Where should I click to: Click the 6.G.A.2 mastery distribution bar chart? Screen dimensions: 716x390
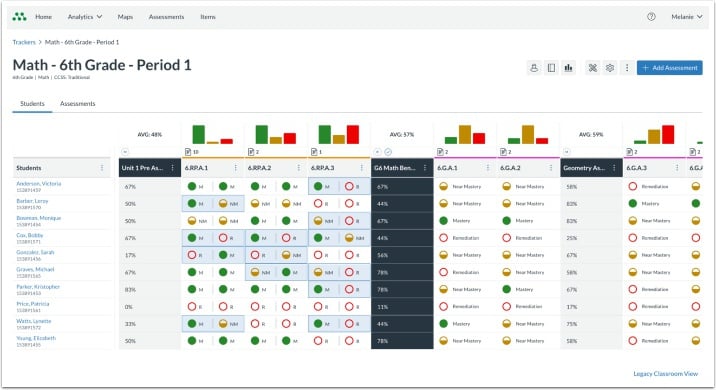point(528,135)
